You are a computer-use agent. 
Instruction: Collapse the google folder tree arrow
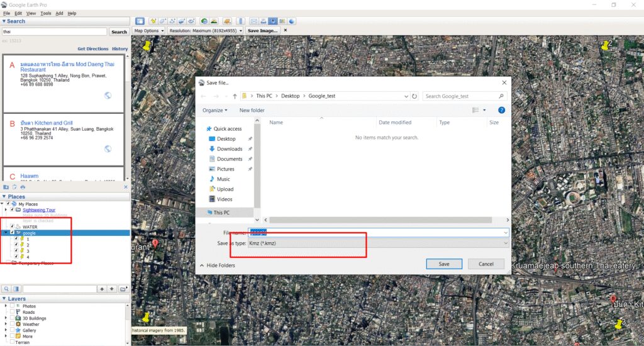click(6, 233)
